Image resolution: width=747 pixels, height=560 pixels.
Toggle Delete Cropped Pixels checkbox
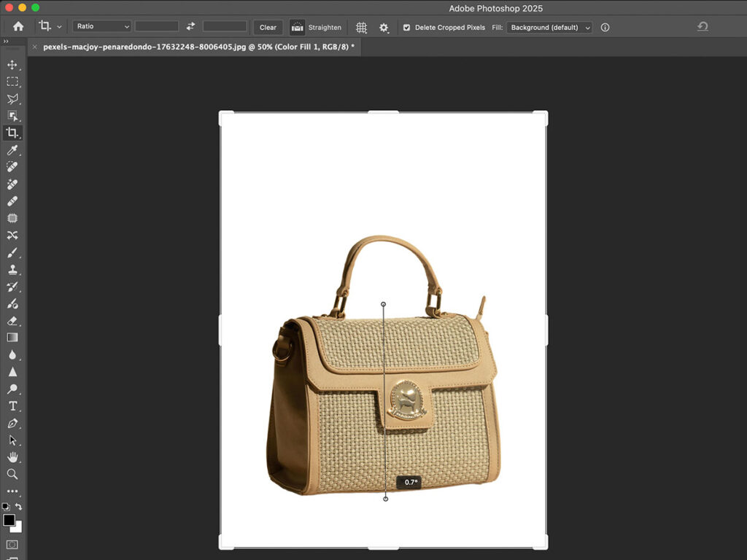tap(406, 28)
